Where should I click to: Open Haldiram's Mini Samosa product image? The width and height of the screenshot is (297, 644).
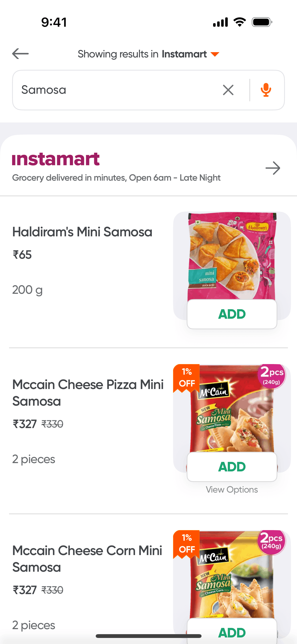232,256
